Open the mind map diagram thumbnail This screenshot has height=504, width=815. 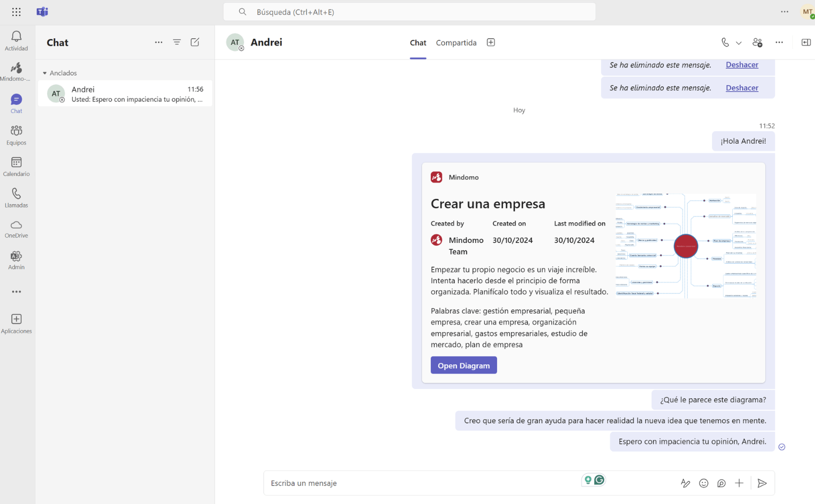click(x=686, y=246)
